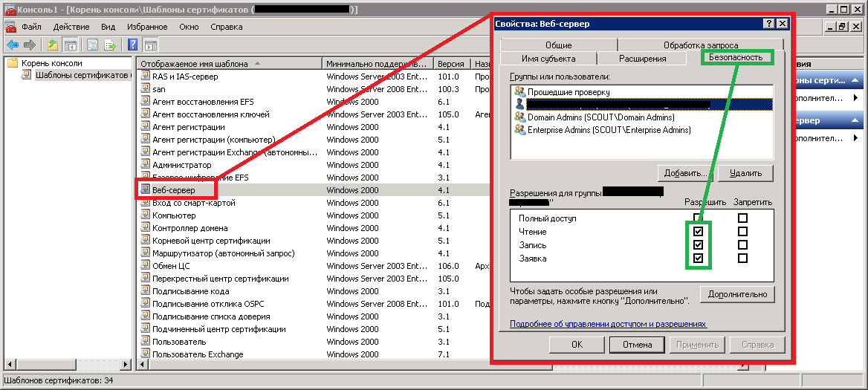Open the access control and permissions help link
The height and width of the screenshot is (390, 868).
point(608,325)
